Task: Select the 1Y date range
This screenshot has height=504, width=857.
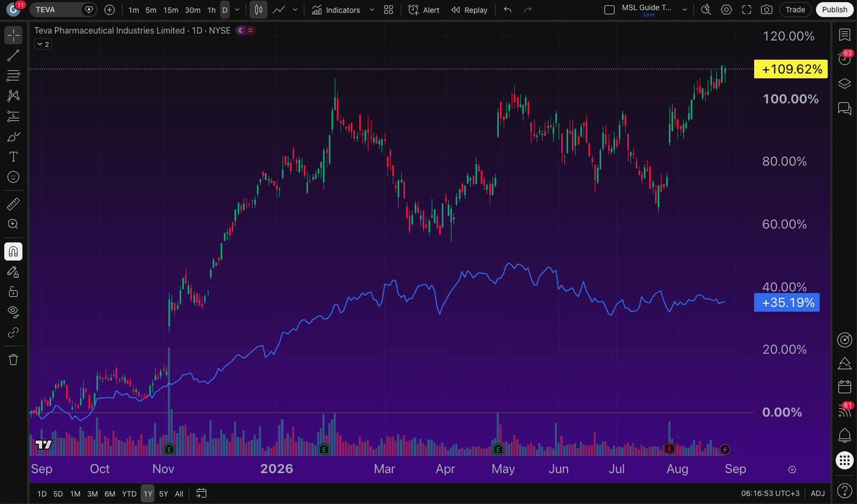Action: pos(148,494)
